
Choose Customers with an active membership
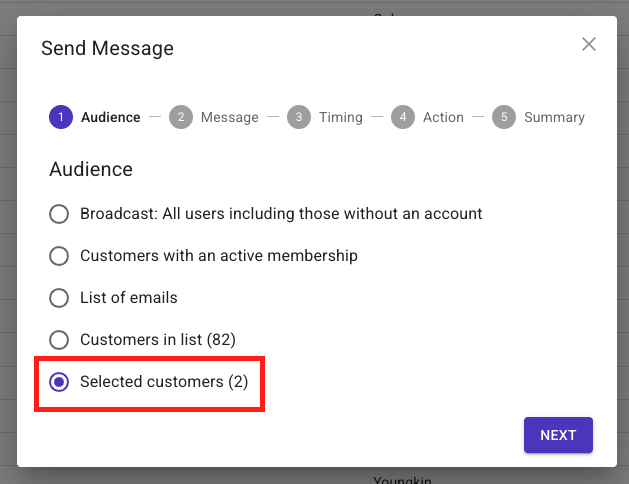pyautogui.click(x=60, y=256)
